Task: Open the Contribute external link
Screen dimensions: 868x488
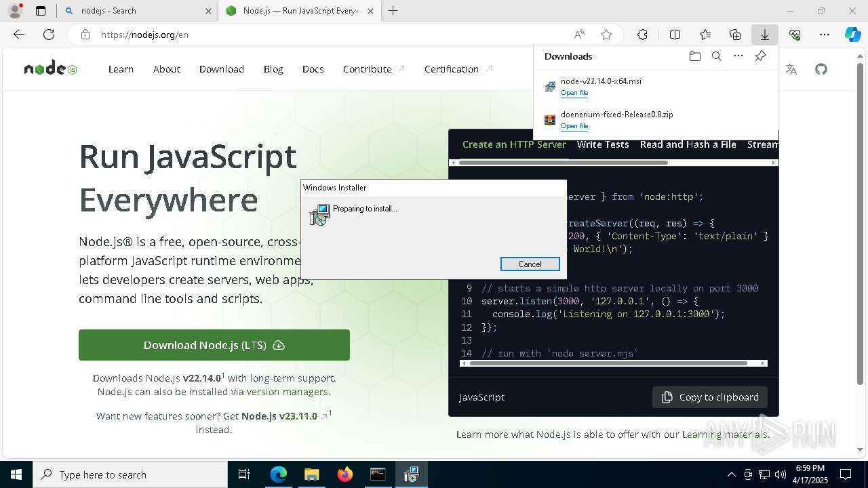Action: pyautogui.click(x=374, y=69)
